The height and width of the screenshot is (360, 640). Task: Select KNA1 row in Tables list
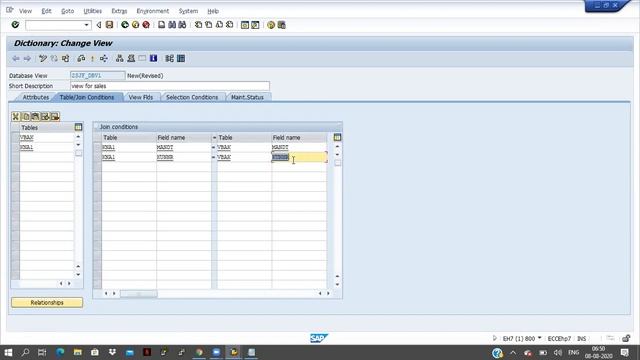pyautogui.click(x=47, y=147)
